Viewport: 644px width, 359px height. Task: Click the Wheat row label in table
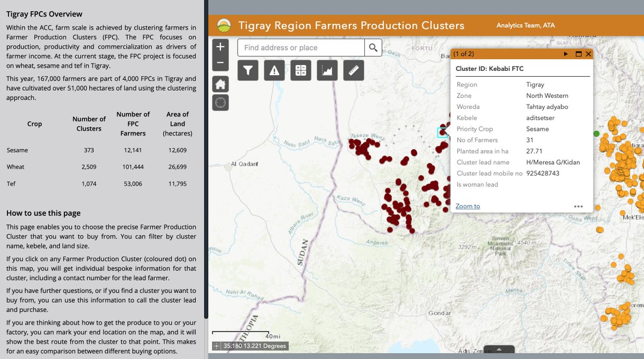16,167
